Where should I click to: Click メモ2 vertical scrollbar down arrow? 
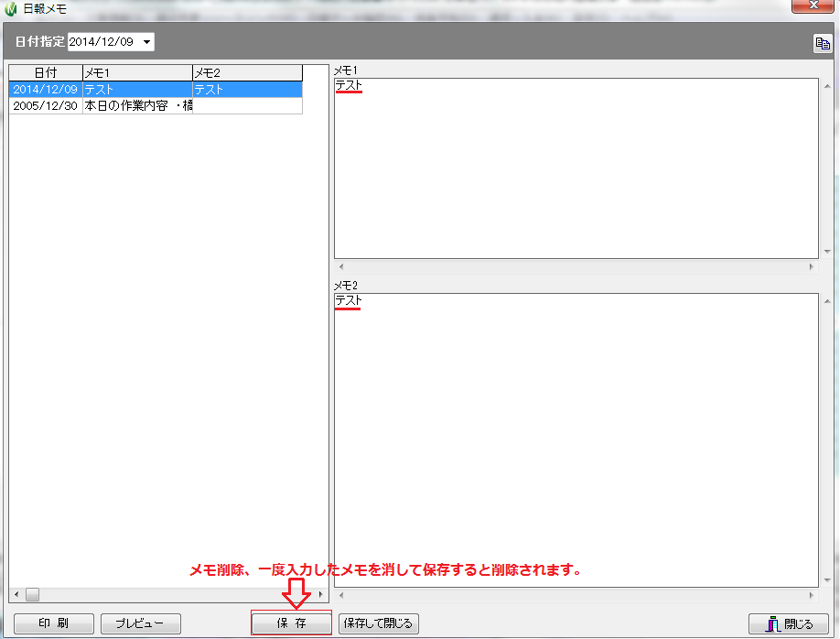click(x=827, y=580)
